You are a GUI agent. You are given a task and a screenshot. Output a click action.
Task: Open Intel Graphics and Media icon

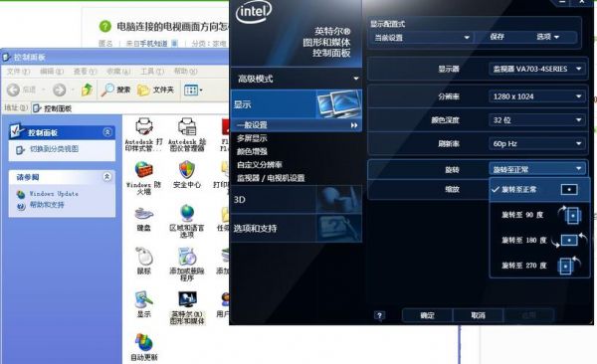[x=187, y=307]
